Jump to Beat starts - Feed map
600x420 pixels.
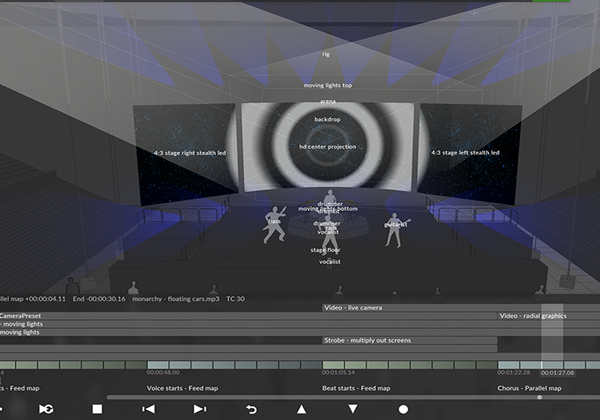pyautogui.click(x=357, y=388)
